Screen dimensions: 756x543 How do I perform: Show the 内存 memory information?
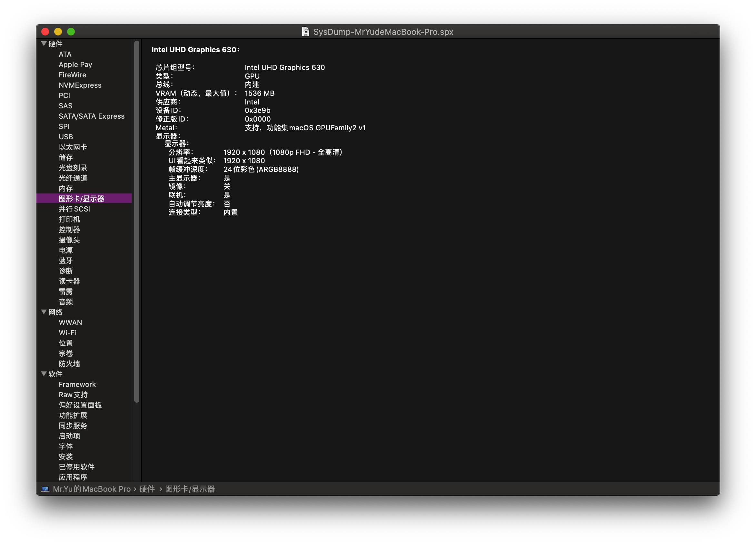(x=66, y=188)
